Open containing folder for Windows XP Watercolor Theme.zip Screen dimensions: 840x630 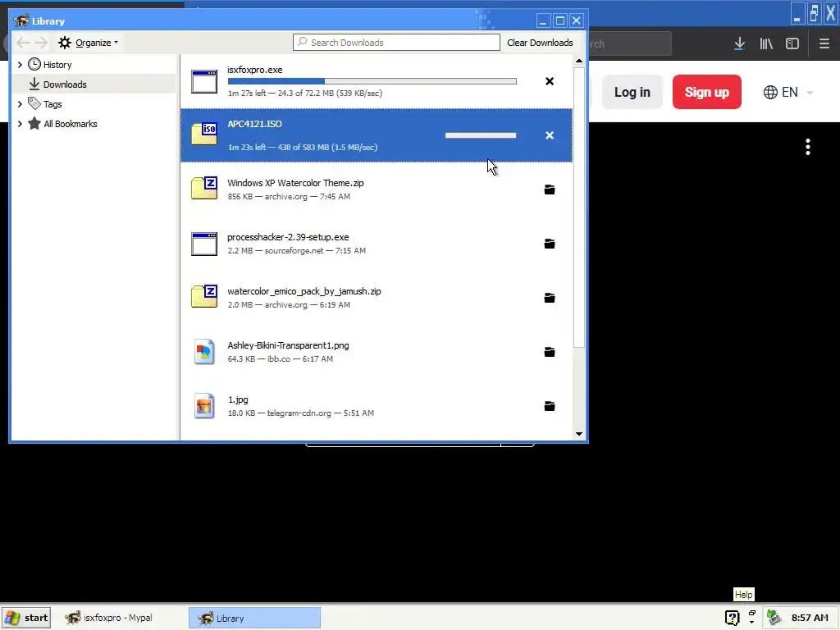click(549, 189)
